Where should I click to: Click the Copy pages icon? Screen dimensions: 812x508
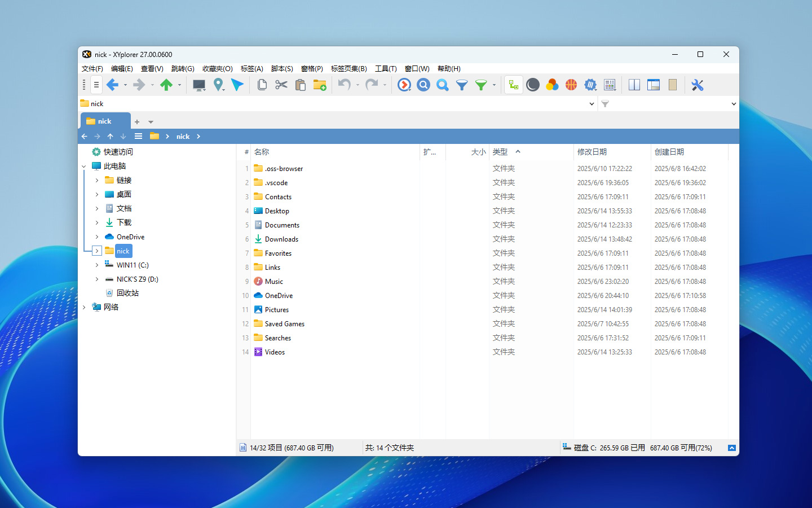(x=262, y=85)
